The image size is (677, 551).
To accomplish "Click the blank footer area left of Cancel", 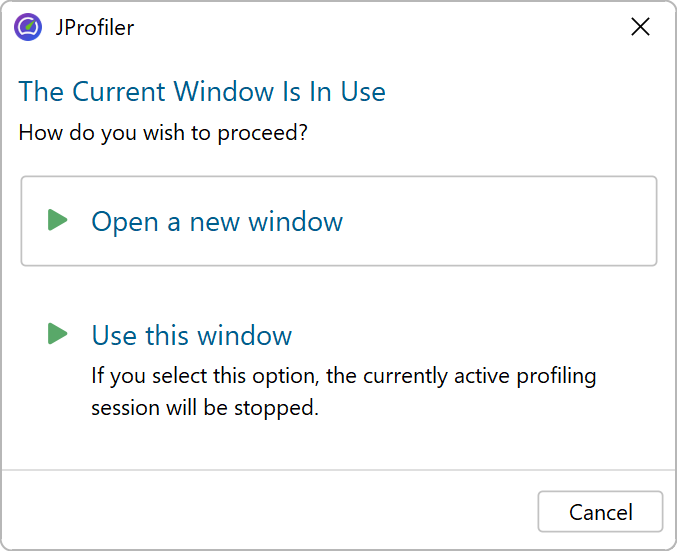I will 270,511.
